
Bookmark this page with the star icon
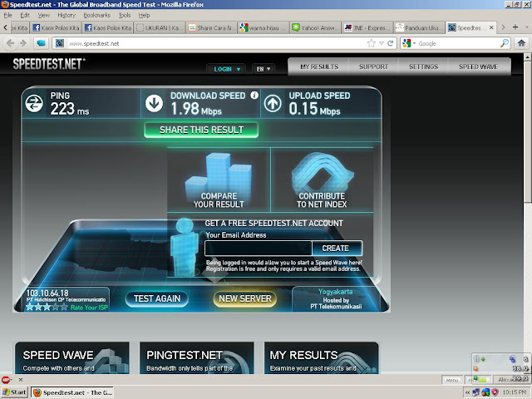click(372, 43)
